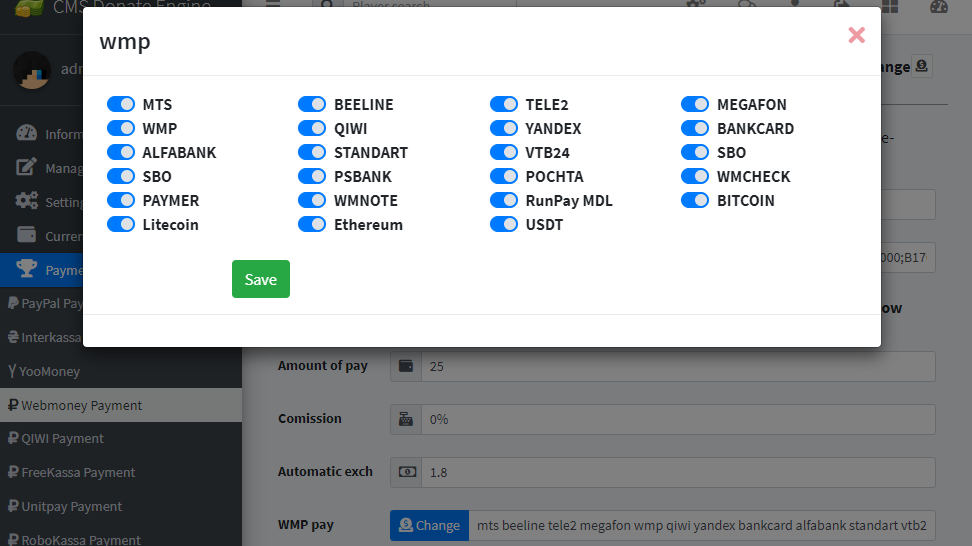Click the YooMoney icon in the sidebar
Screen dimensions: 972x546
point(13,371)
